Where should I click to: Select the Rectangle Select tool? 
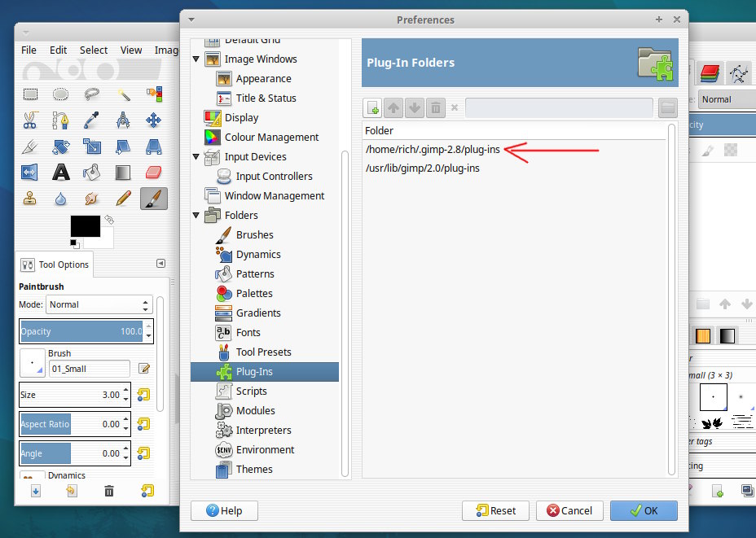coord(30,94)
